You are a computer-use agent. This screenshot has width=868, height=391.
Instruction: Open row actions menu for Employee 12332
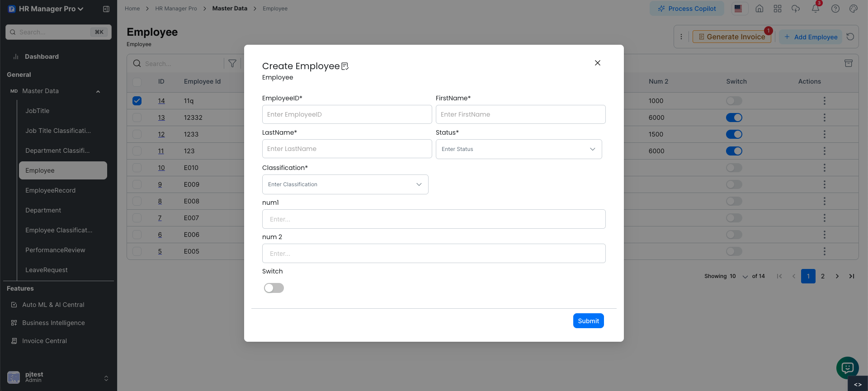(825, 118)
